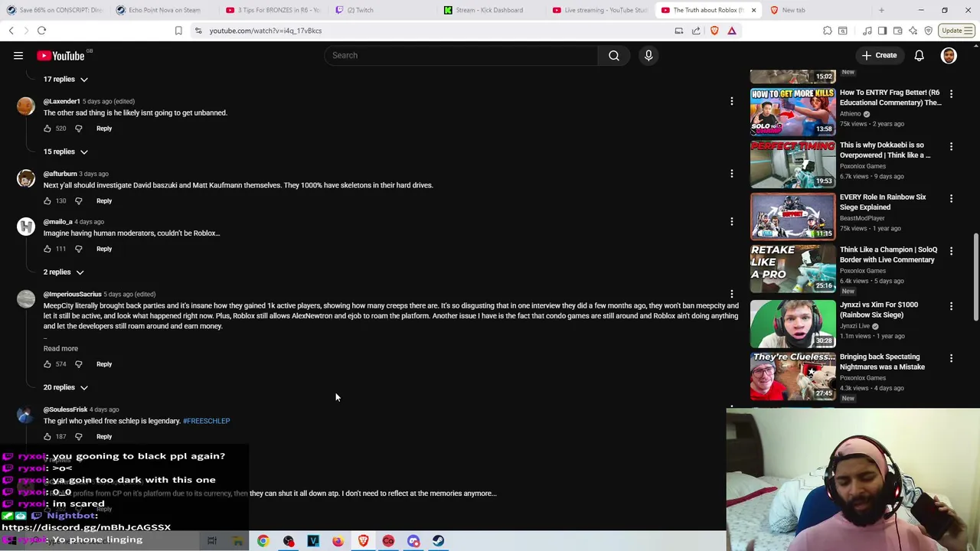Click the address bar URL
980x551 pixels.
266,31
